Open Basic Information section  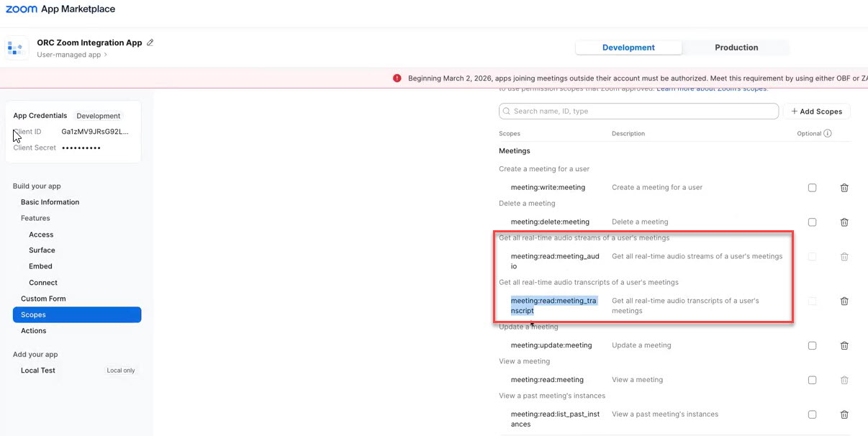point(50,202)
